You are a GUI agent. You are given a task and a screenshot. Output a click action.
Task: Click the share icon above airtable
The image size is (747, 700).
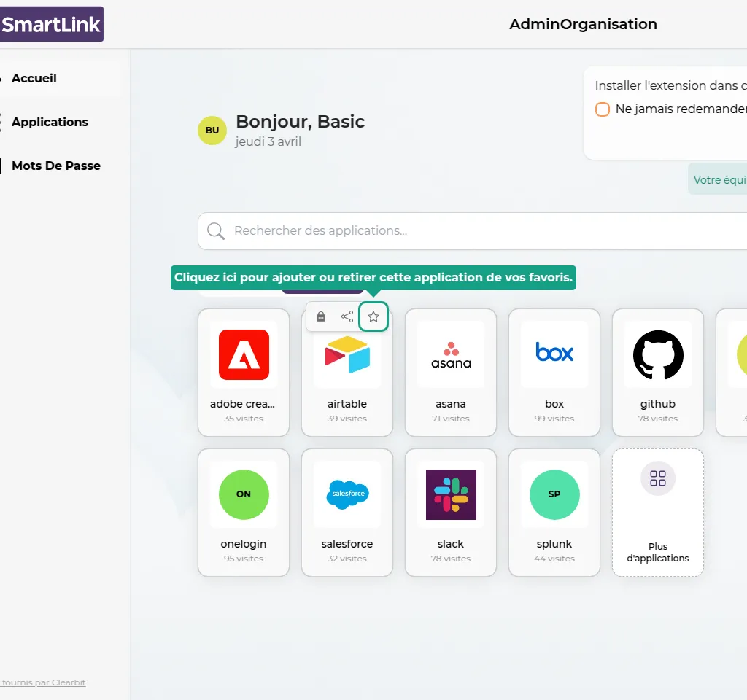pyautogui.click(x=347, y=316)
